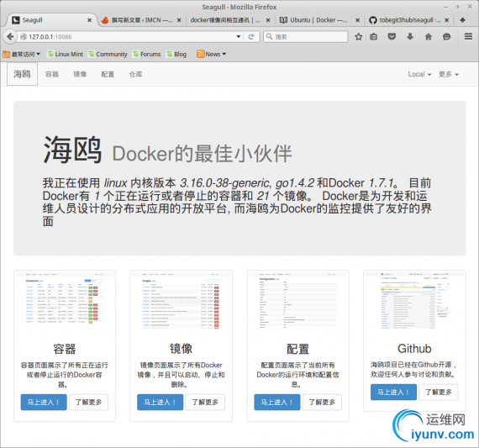
Task: Open the Community bookmark
Action: (x=108, y=55)
